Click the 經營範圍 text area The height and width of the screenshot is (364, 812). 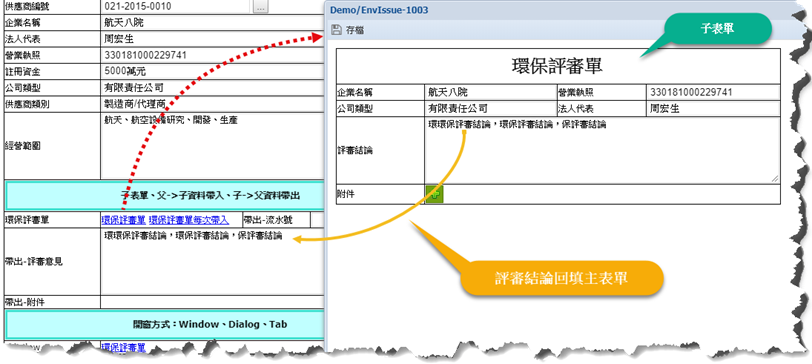[x=212, y=147]
